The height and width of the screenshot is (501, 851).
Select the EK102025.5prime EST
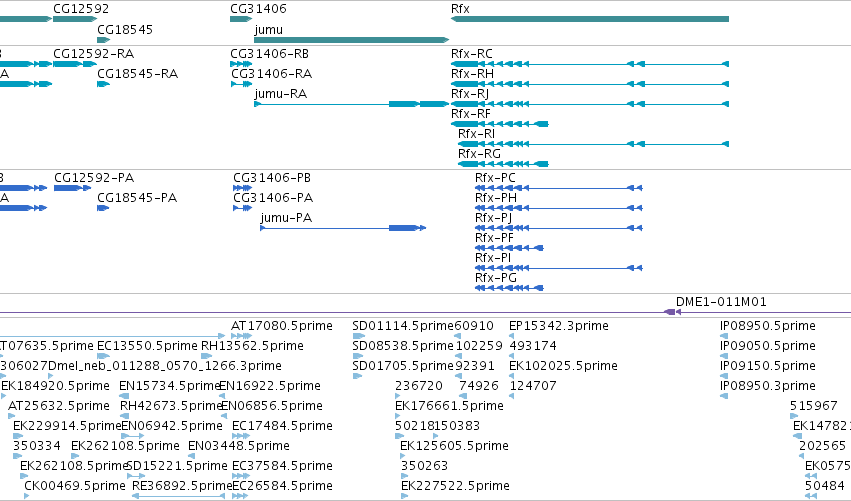(x=512, y=376)
